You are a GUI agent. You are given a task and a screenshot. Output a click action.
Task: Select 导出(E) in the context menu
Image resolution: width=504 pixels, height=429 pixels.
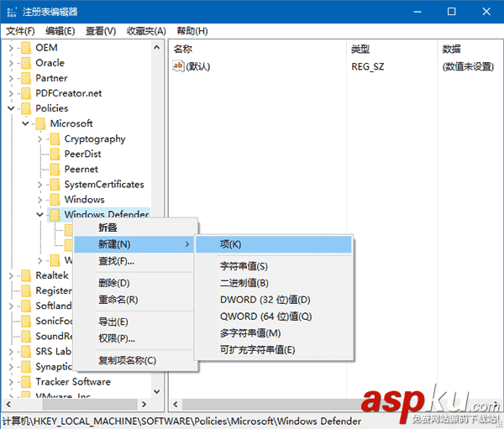click(x=134, y=322)
